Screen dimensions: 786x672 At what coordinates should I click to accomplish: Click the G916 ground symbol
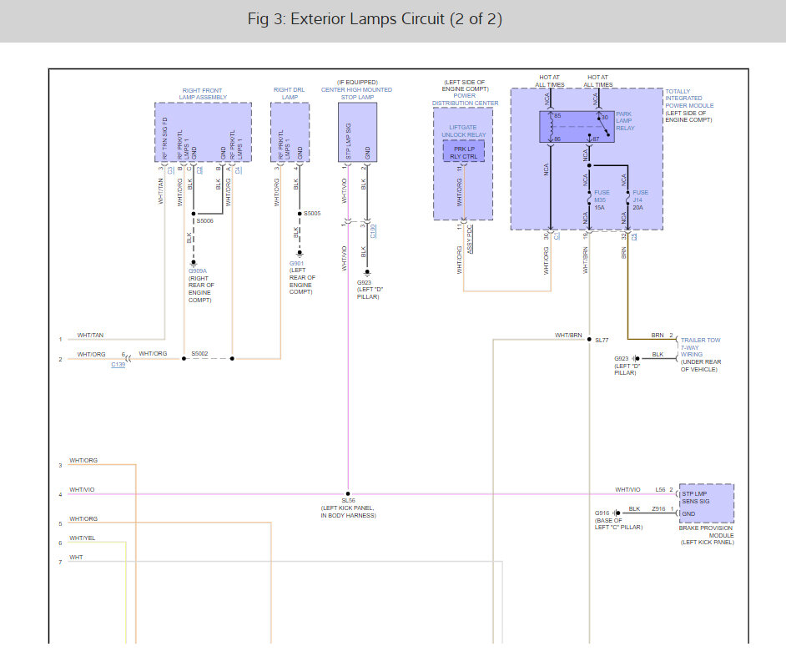point(615,513)
